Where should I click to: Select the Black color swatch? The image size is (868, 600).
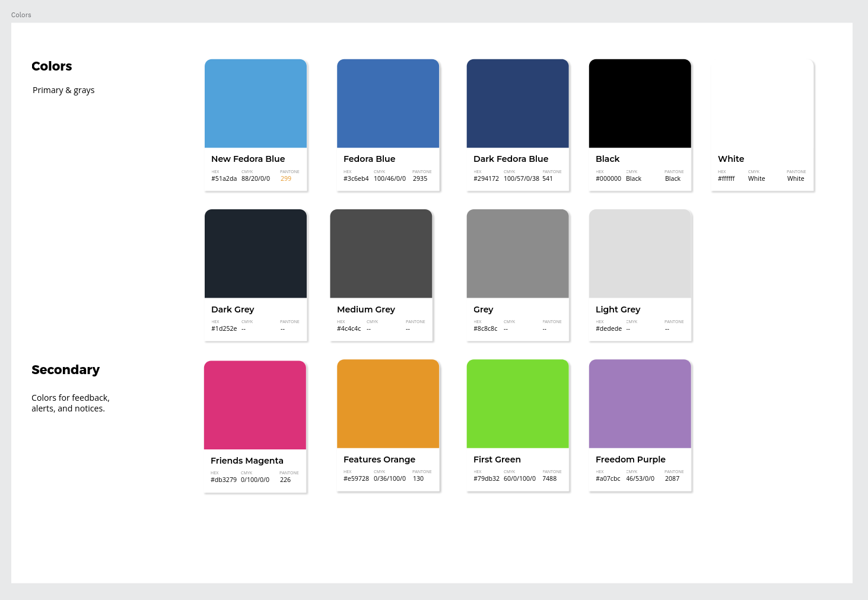pyautogui.click(x=640, y=103)
